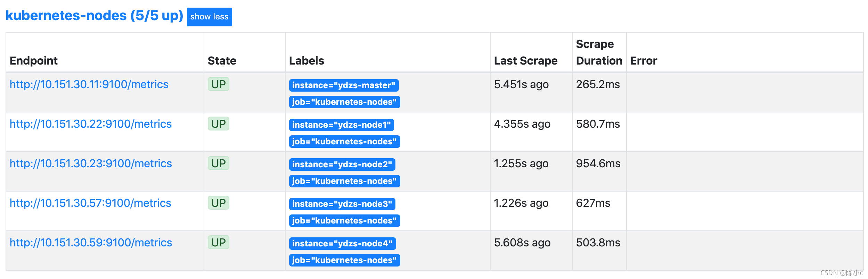868x279 pixels.
Task: Click the UP state badge for ydzs-node4
Action: [x=218, y=242]
